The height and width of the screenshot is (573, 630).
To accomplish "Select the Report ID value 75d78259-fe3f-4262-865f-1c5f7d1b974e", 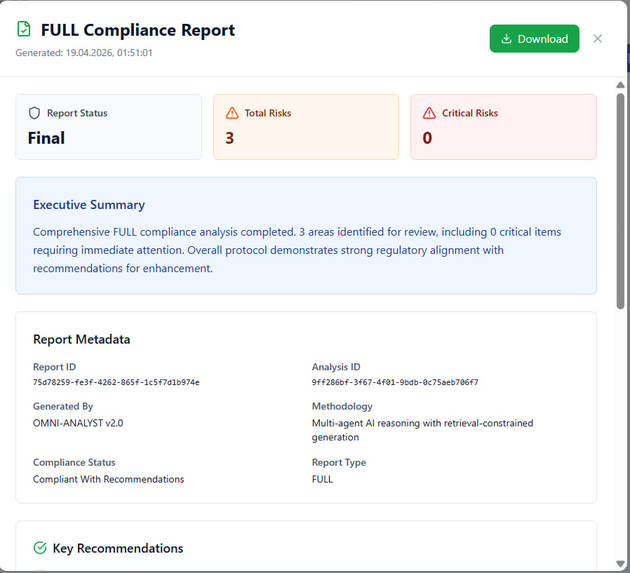I will pos(116,382).
